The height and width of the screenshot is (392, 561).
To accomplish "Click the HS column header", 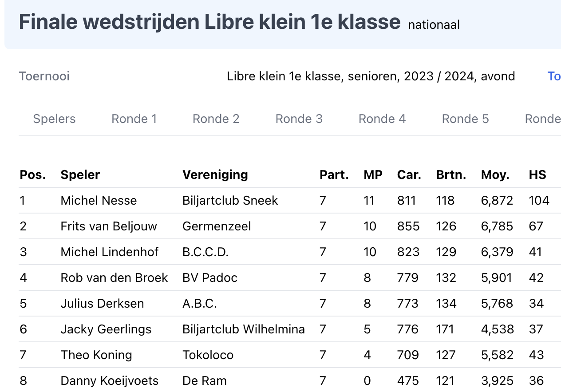I will coord(537,175).
